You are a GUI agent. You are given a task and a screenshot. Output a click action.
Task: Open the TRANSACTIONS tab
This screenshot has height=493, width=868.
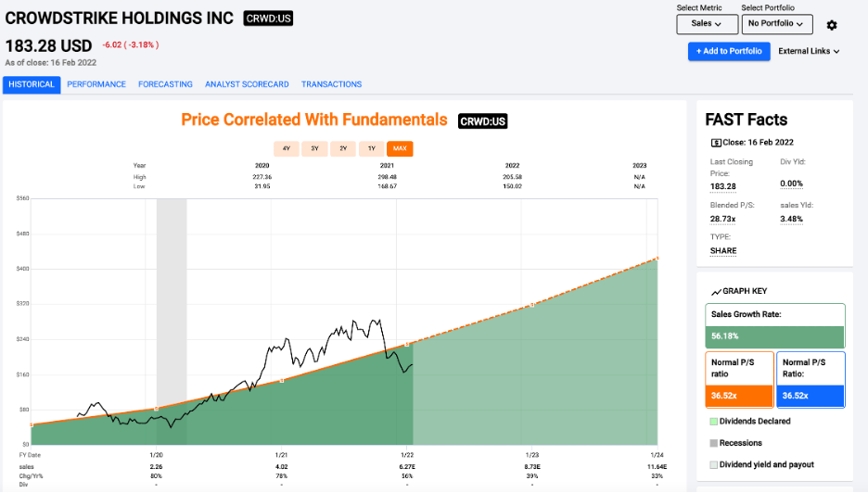(x=332, y=84)
